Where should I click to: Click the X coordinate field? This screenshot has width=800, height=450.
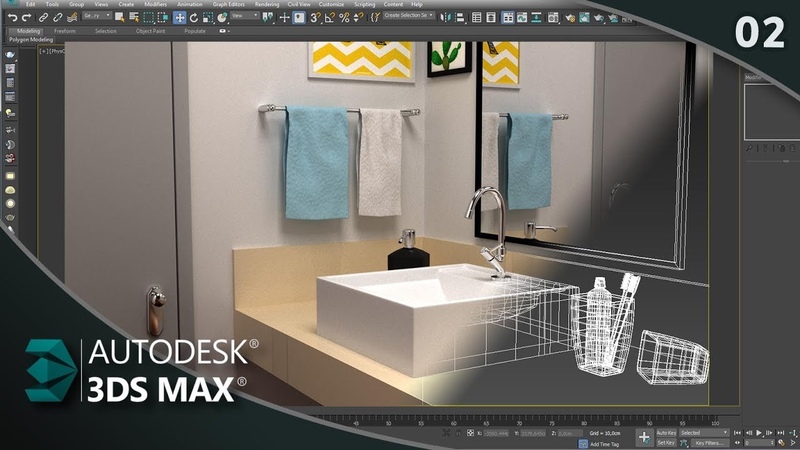click(x=495, y=433)
